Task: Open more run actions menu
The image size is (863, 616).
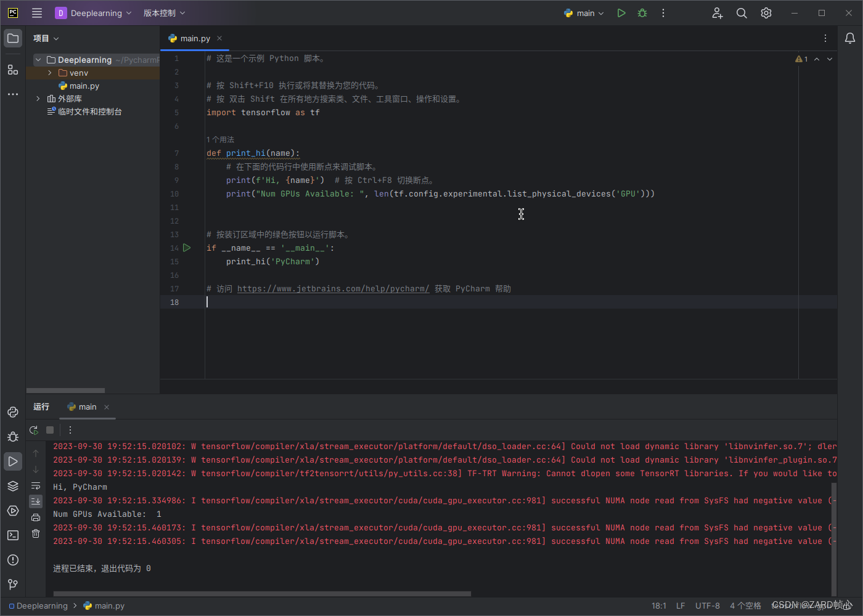Action: (663, 13)
